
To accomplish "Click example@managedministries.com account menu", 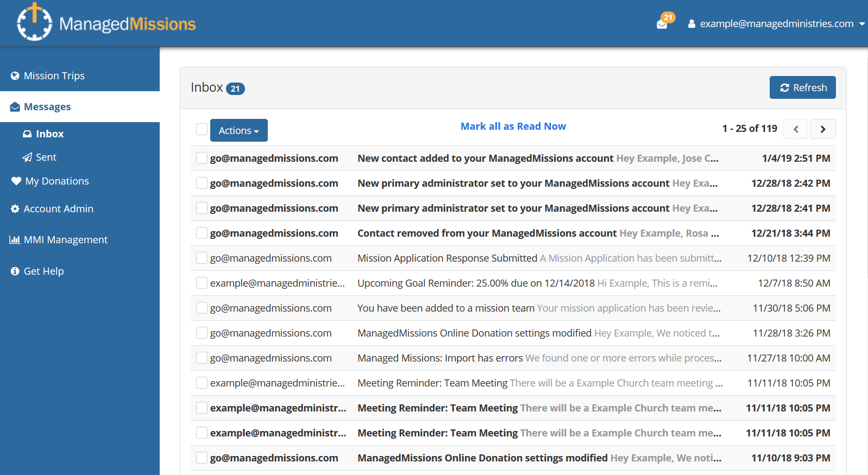I will point(777,24).
